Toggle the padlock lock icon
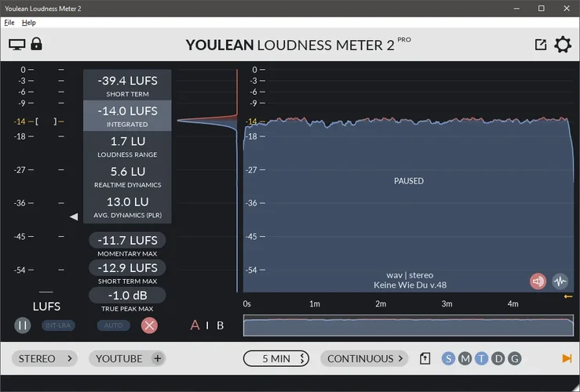Image resolution: width=580 pixels, height=392 pixels. (36, 44)
